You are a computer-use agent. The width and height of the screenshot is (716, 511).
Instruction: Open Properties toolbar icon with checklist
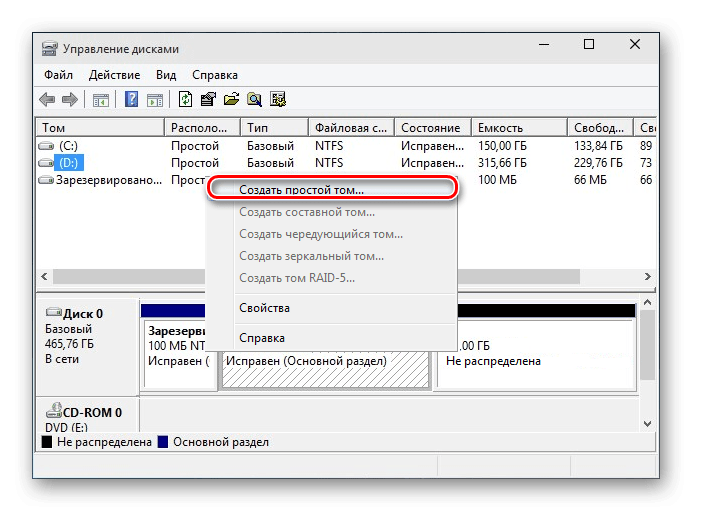point(208,99)
